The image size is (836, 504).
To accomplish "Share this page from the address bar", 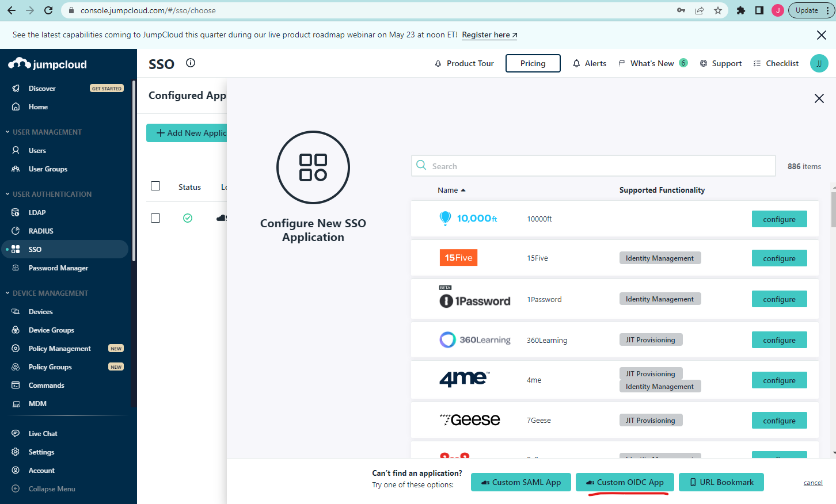I will 700,10.
